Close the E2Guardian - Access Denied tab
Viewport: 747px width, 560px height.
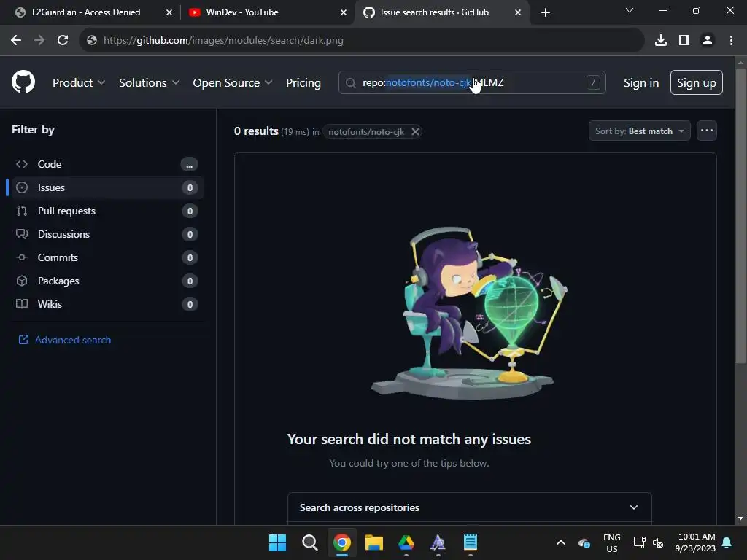[x=169, y=12]
